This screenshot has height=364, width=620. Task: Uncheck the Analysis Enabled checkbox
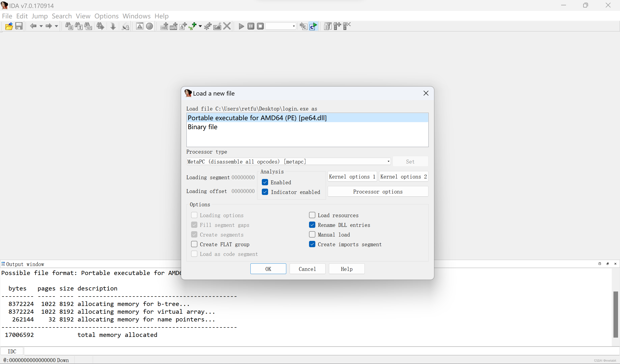[265, 182]
